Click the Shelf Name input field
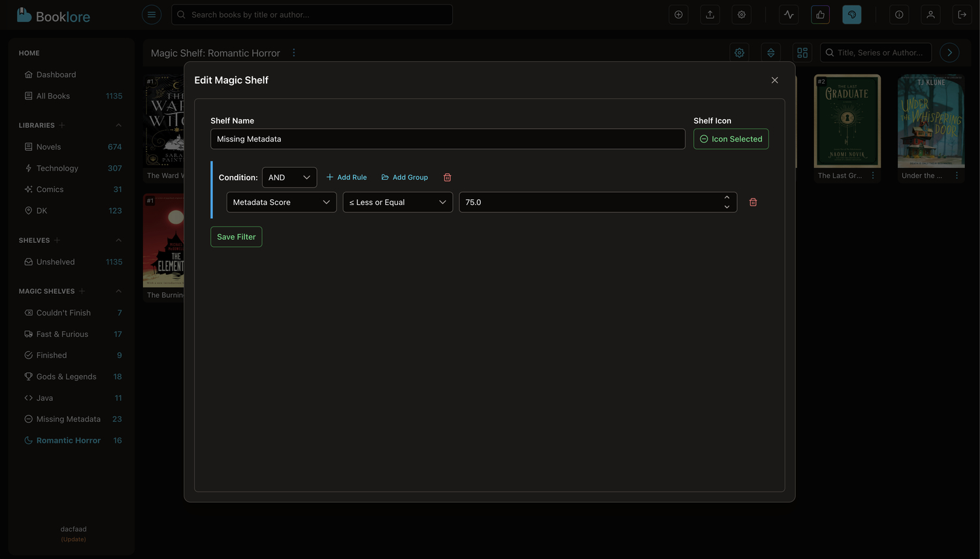 click(448, 139)
